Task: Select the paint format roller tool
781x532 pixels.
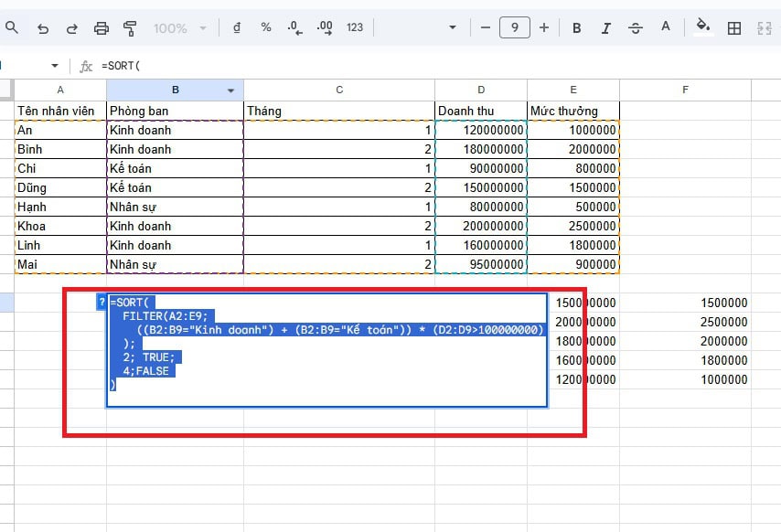Action: pyautogui.click(x=129, y=28)
